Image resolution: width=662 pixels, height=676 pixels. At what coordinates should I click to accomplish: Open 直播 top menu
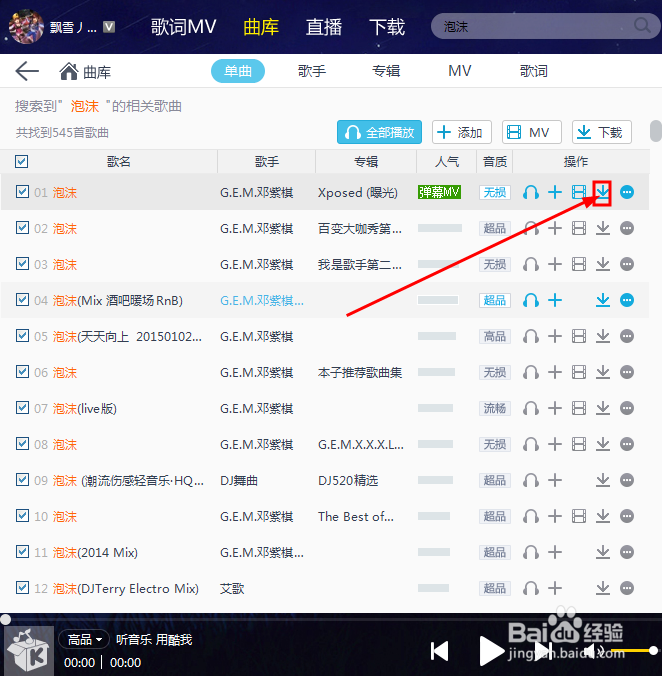(324, 27)
